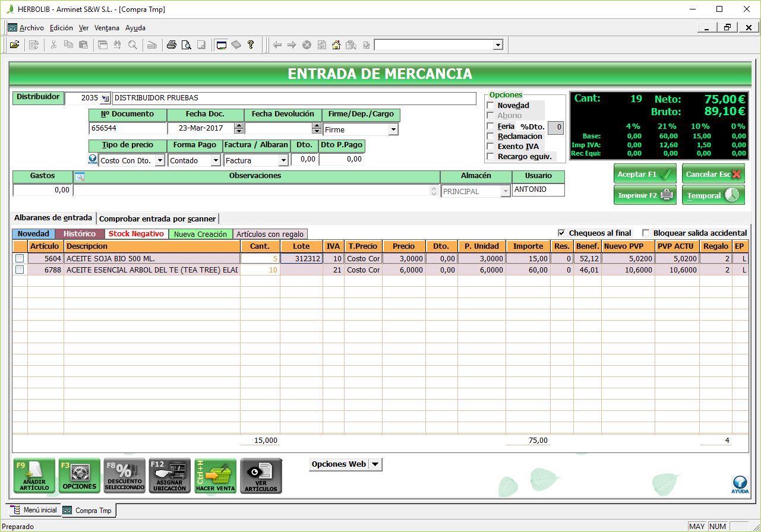The width and height of the screenshot is (761, 532).
Task: Uncheck Chequeos al final checkbox
Action: point(561,233)
